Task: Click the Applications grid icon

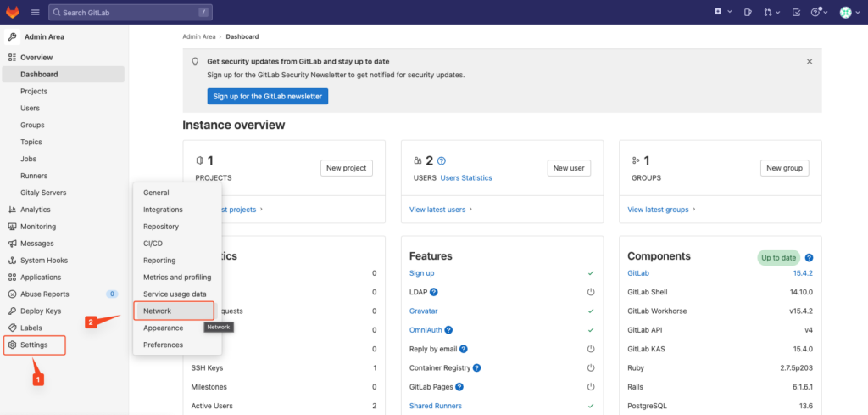Action: [x=12, y=277]
